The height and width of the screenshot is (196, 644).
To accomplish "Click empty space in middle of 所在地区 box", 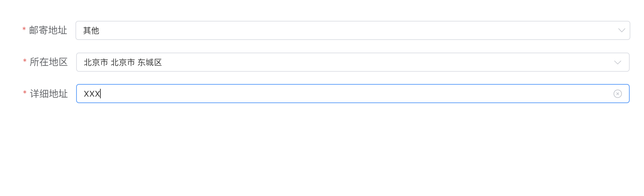I will click(376, 62).
